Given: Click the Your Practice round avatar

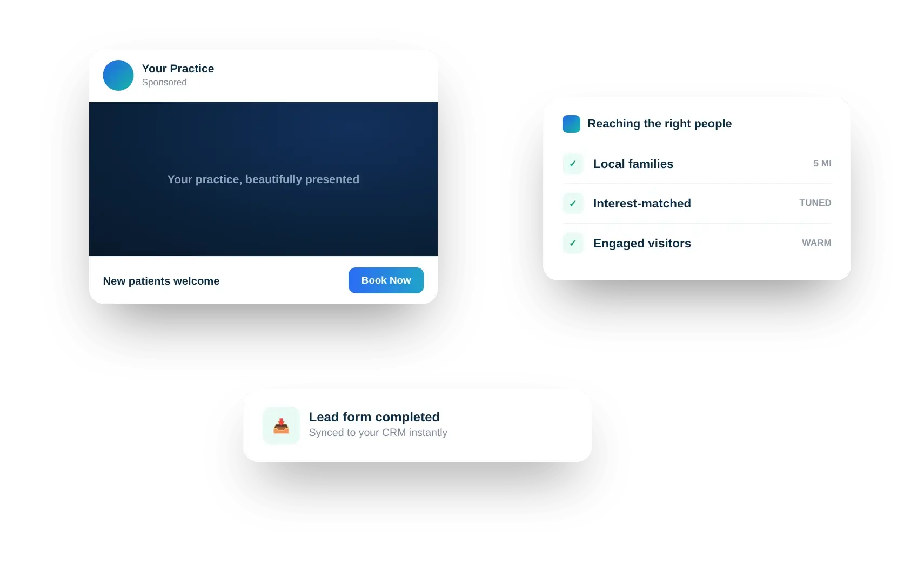Looking at the screenshot, I should tap(118, 75).
